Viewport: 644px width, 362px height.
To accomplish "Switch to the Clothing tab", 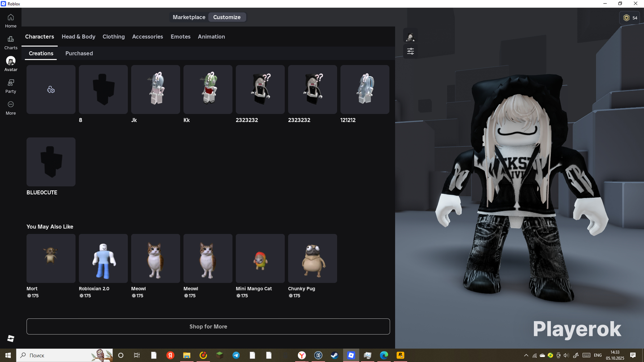I will 114,37.
